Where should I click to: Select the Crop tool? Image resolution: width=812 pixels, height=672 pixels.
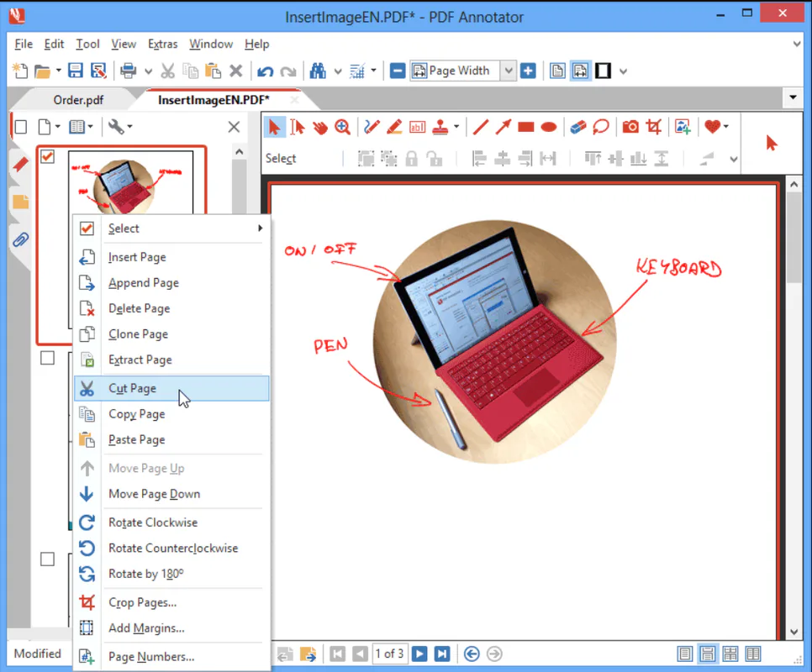[x=655, y=126]
